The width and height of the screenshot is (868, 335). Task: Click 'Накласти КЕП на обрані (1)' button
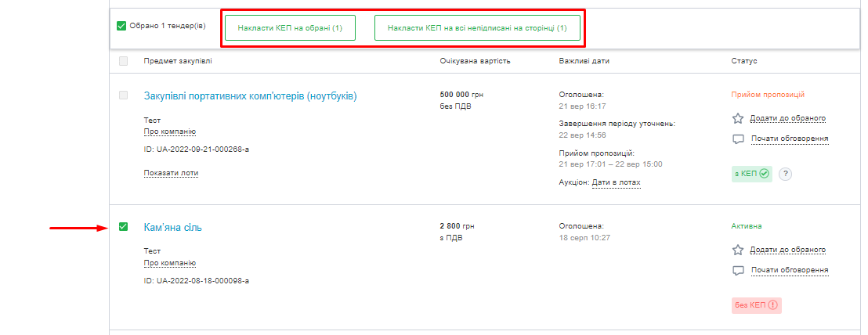coord(290,27)
